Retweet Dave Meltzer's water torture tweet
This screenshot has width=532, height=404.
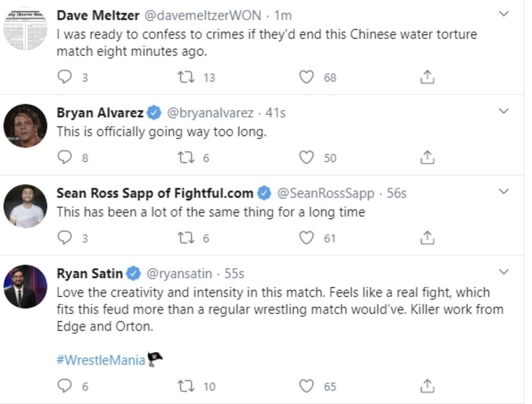[184, 77]
